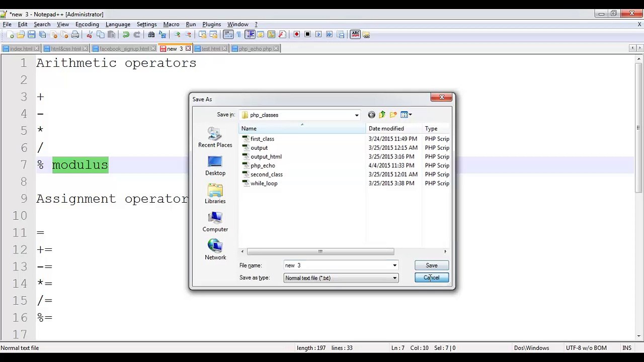644x362 pixels.
Task: Click the horizontal scrollbar in file list
Action: [320, 251]
